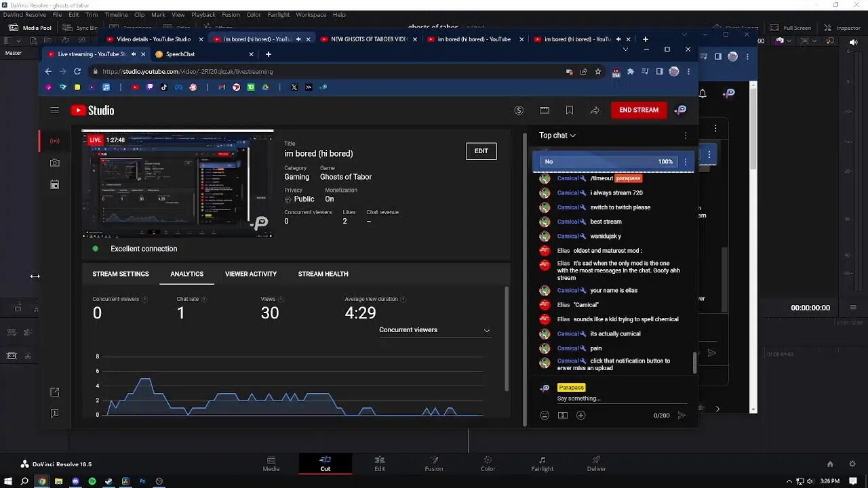
Task: Open monetization dollar icon in Studio header
Action: 519,110
